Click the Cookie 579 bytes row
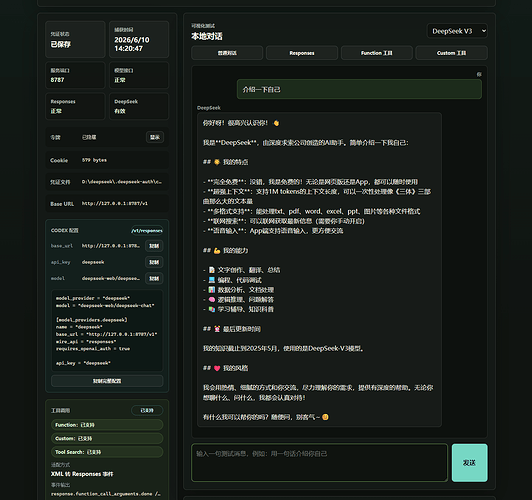This screenshot has width=532, height=500. [x=107, y=160]
